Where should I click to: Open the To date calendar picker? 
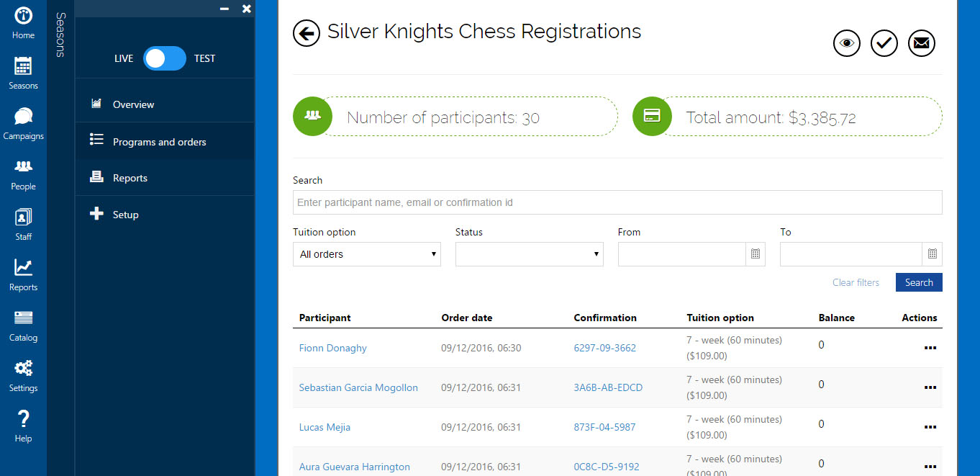pos(932,254)
